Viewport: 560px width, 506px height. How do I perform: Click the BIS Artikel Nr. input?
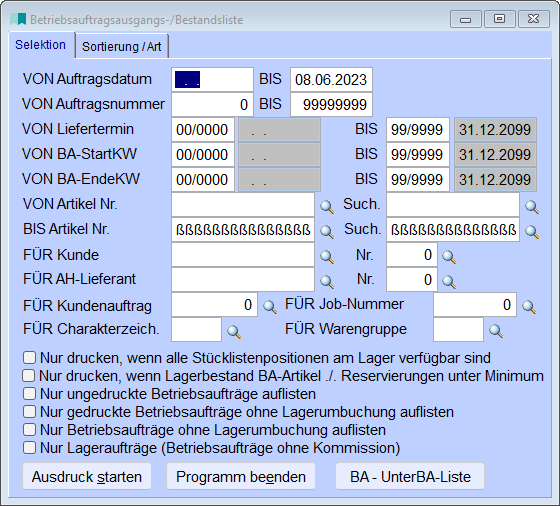pyautogui.click(x=243, y=229)
